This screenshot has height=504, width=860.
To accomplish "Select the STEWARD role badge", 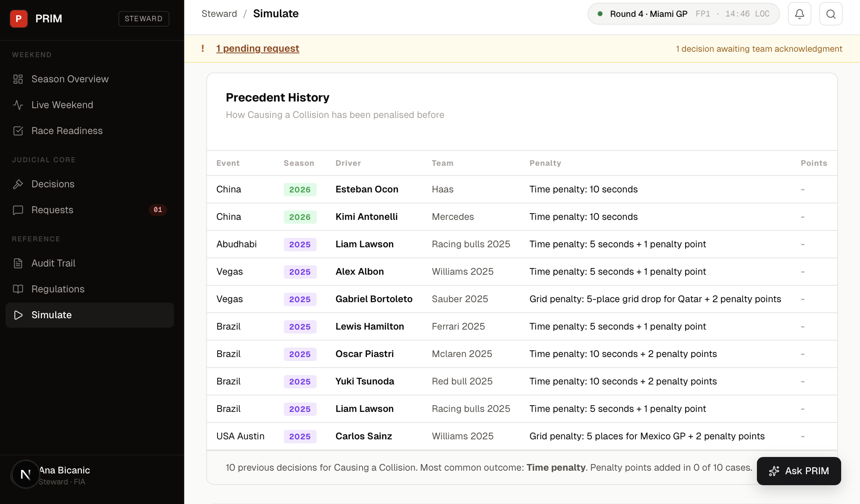I will coord(143,18).
